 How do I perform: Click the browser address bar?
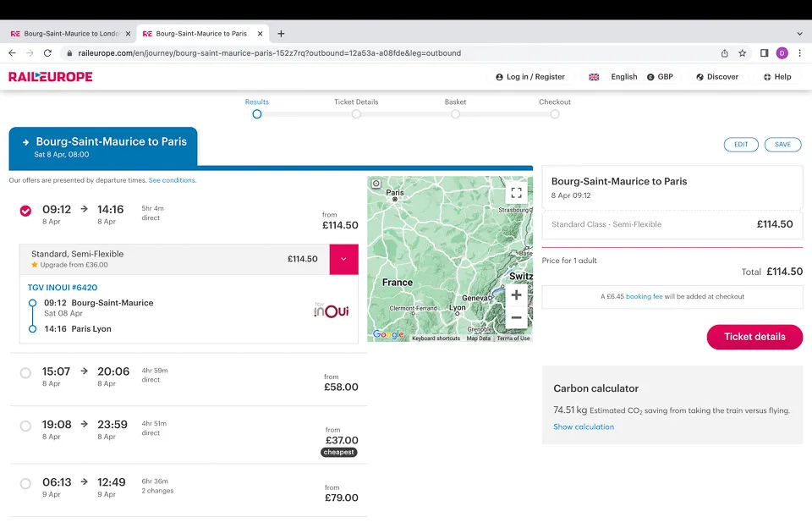point(393,52)
